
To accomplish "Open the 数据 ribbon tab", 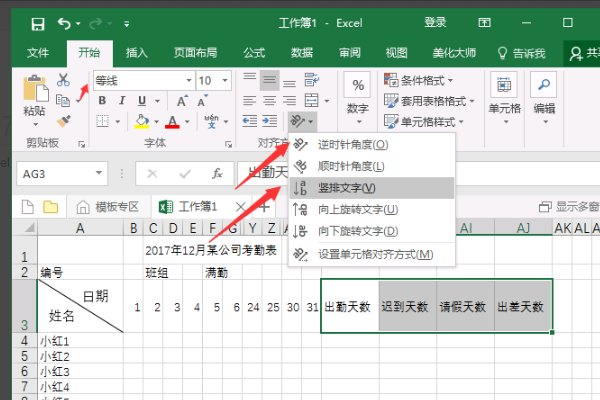I will click(x=302, y=52).
